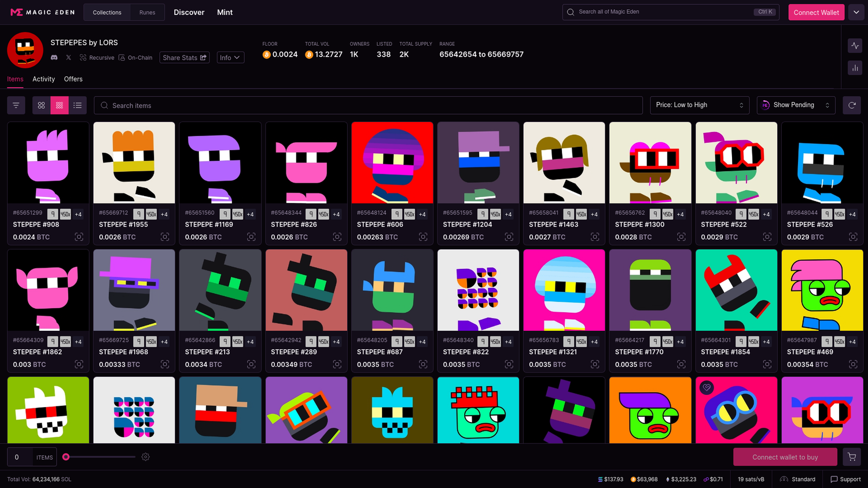The height and width of the screenshot is (488, 868).
Task: Click the #65648205 inscription number
Action: tap(373, 340)
